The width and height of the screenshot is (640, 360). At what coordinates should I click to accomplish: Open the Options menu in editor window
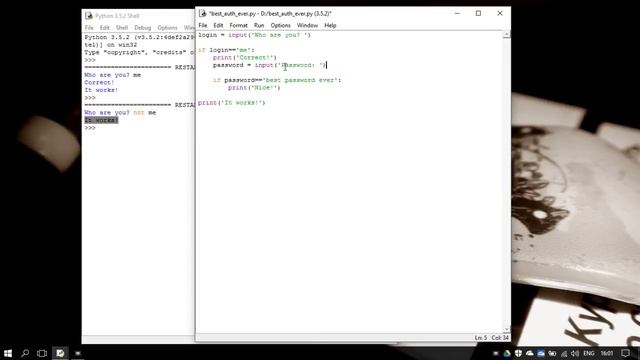pyautogui.click(x=280, y=25)
